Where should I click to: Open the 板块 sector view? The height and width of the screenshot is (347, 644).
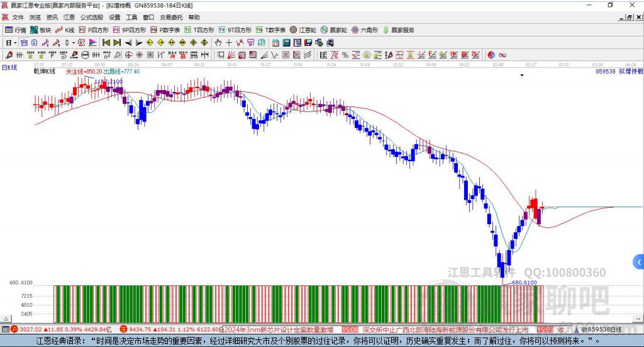point(41,30)
